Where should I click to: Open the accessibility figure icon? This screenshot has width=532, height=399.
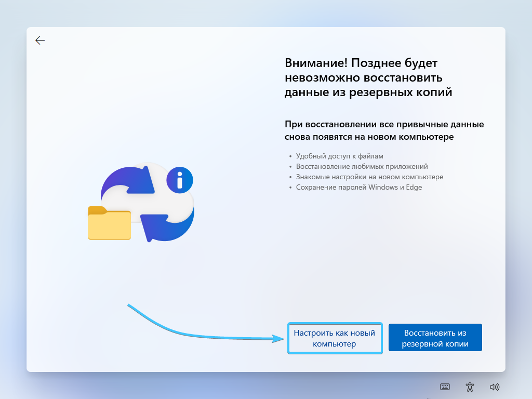(x=470, y=387)
